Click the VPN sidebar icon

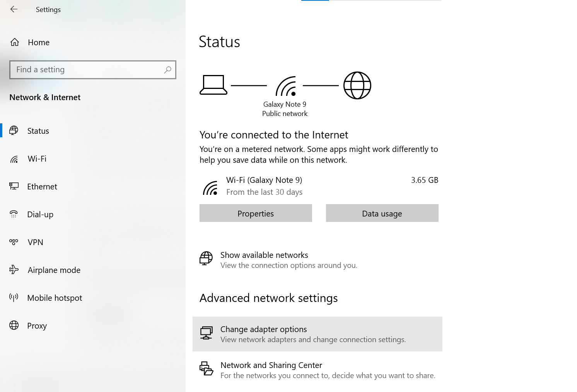tap(14, 242)
